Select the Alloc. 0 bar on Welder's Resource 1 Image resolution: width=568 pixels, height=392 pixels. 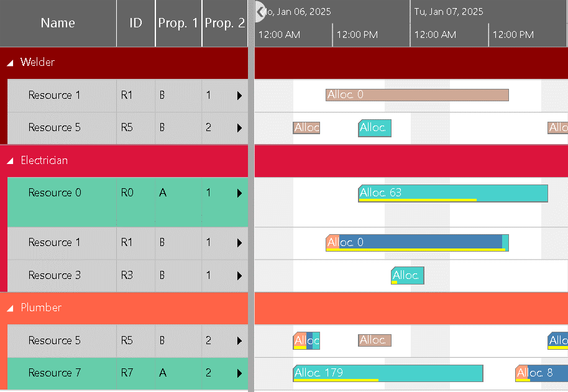point(416,94)
